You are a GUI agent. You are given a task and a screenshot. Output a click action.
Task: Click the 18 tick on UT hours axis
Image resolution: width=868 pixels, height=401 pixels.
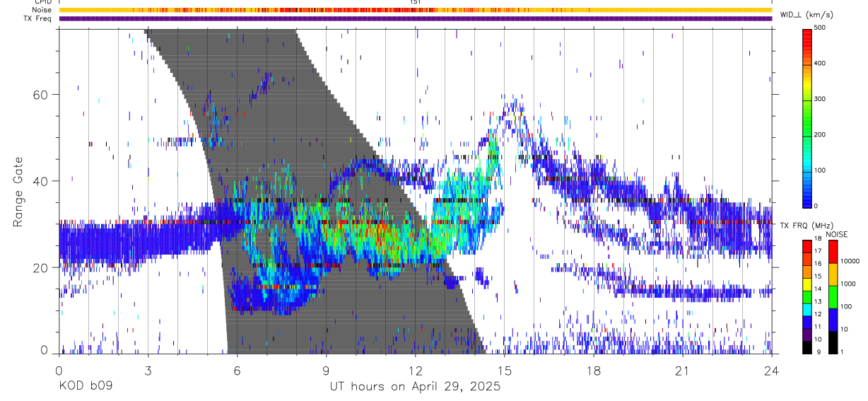click(x=594, y=370)
